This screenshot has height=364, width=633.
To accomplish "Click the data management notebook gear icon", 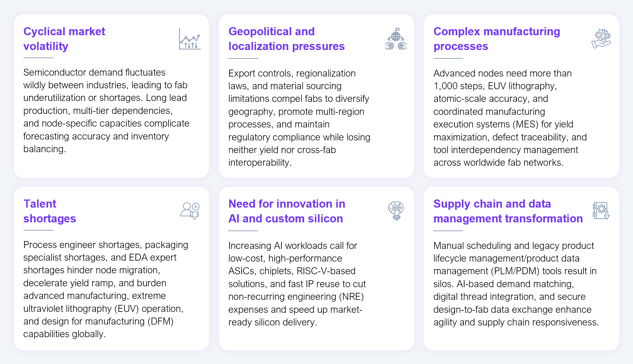I will tap(601, 211).
